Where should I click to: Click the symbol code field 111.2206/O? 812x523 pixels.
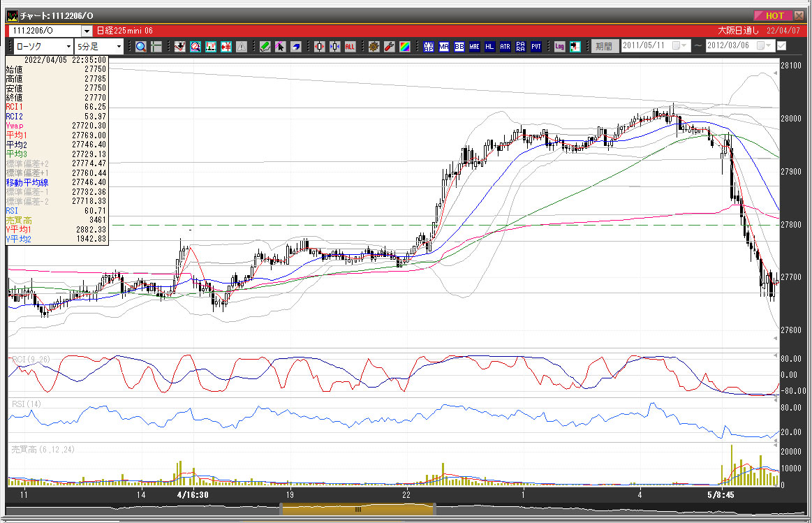(45, 31)
